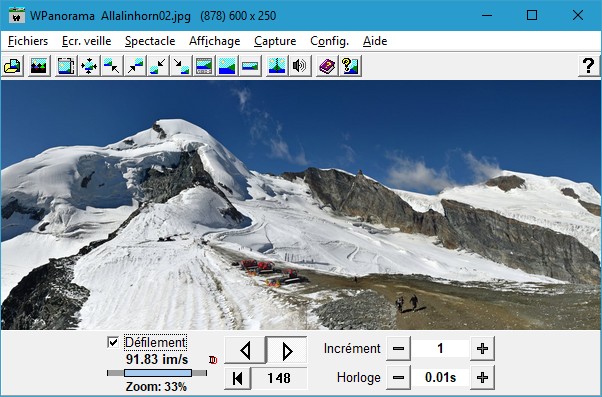Screen dimensions: 602x397
Task: Open the Capture menu
Action: (275, 41)
